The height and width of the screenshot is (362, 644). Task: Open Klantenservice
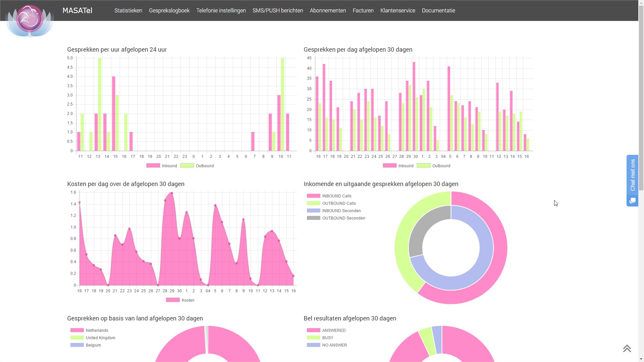(x=397, y=10)
